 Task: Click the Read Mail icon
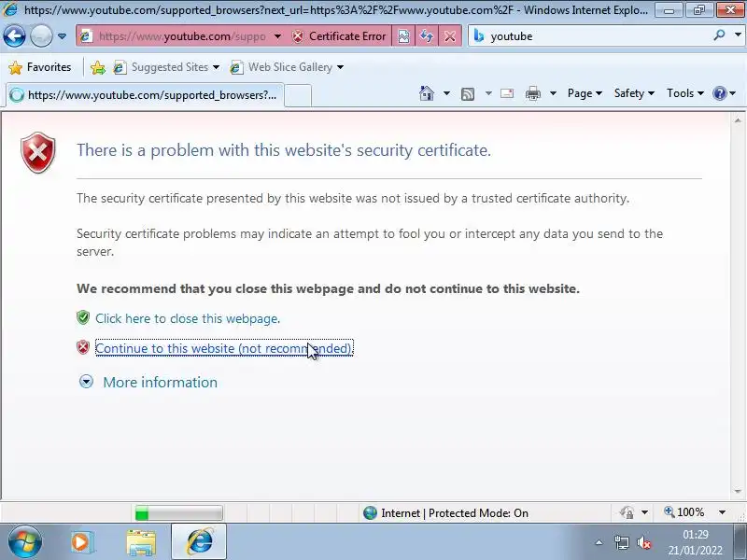[x=507, y=93]
